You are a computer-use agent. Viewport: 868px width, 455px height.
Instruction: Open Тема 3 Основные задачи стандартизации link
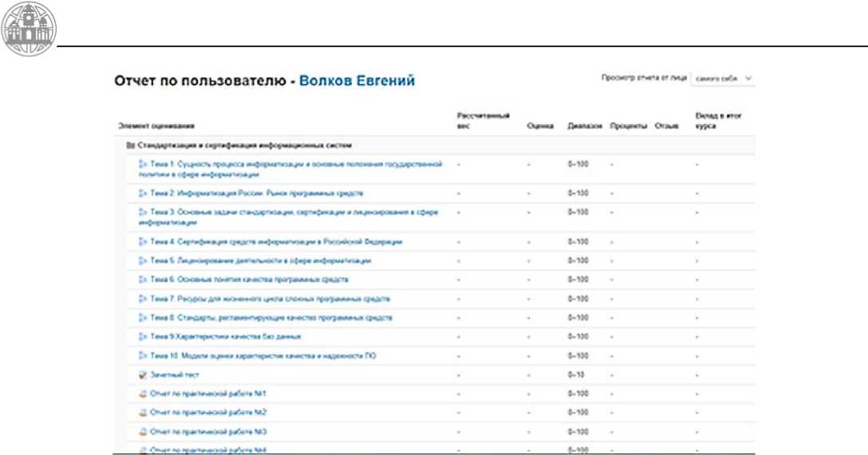(289, 216)
